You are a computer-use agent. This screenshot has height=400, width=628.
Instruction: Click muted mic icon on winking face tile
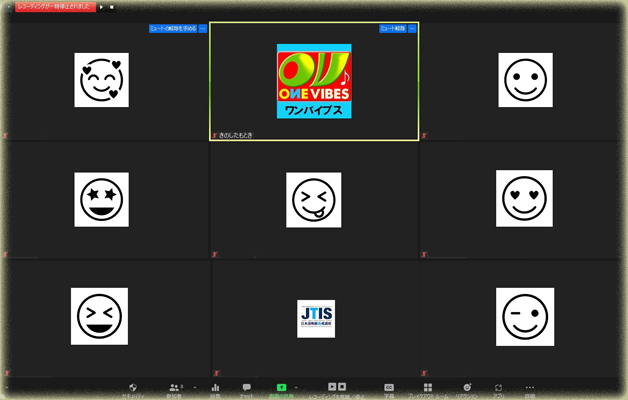click(424, 373)
